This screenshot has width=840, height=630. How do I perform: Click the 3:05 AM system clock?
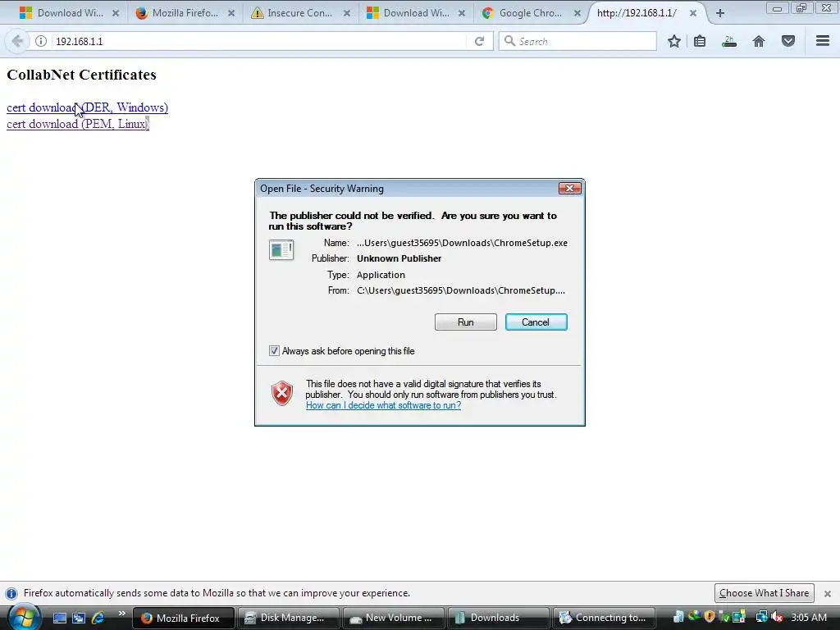click(x=808, y=618)
